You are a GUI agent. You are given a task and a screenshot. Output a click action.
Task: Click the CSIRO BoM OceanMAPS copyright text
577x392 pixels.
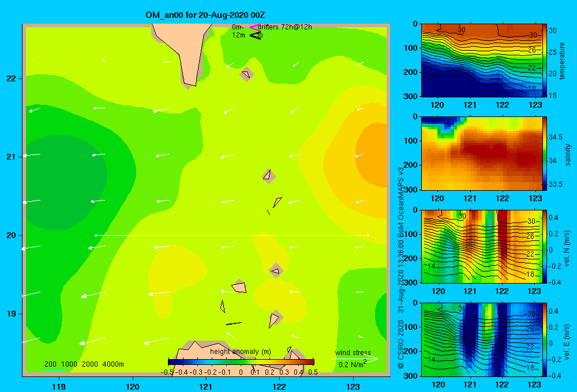point(401,267)
